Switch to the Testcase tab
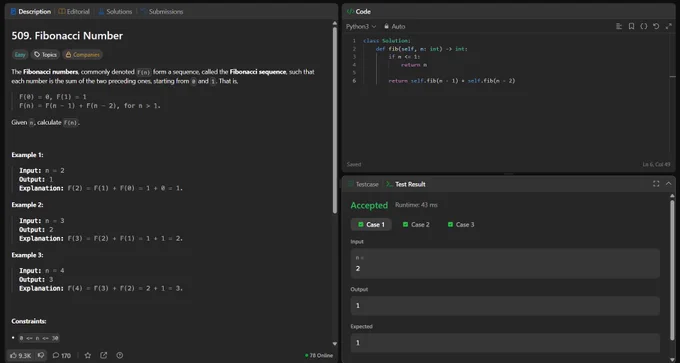 point(363,184)
